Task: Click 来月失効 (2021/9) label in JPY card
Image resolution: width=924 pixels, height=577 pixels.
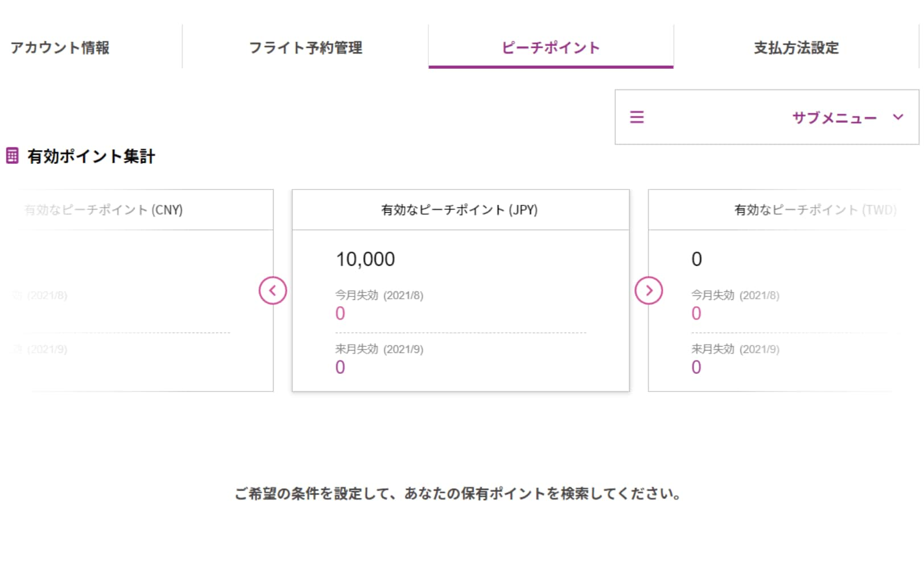Action: 379,349
